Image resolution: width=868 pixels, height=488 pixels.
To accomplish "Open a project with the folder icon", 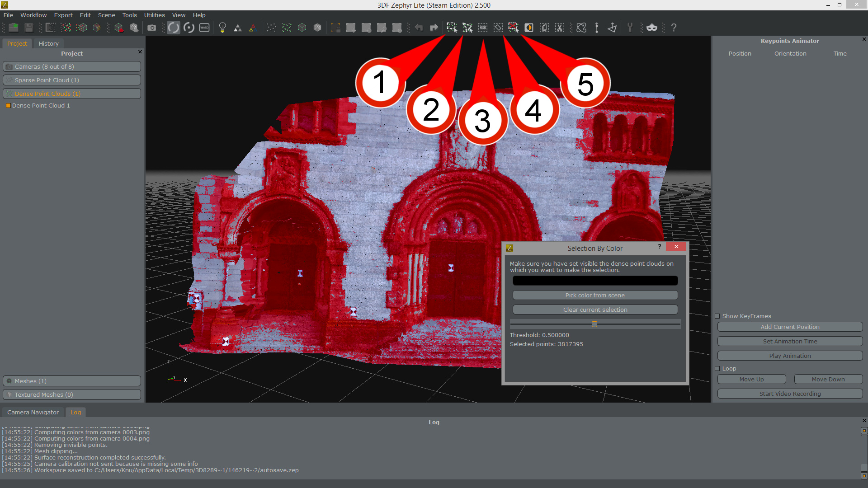I will (14, 28).
